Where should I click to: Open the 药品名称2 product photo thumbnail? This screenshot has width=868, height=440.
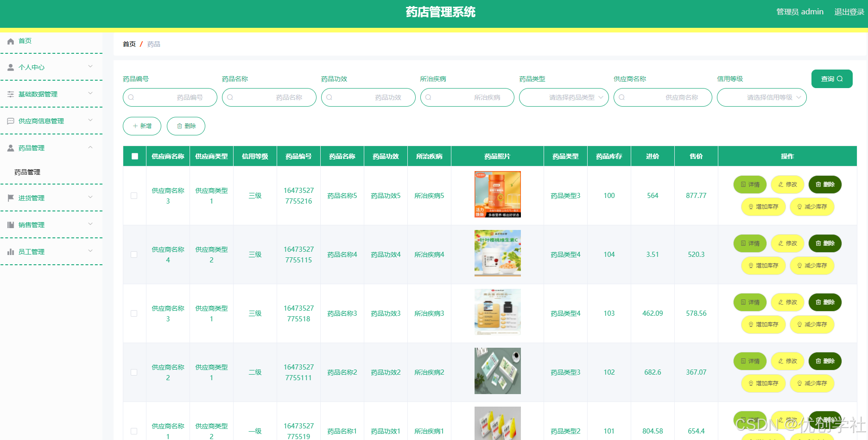(497, 371)
